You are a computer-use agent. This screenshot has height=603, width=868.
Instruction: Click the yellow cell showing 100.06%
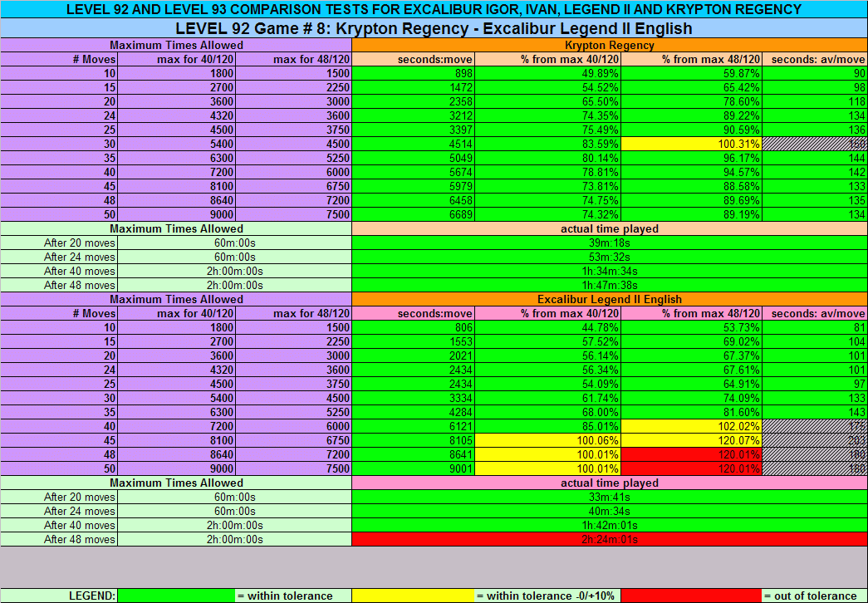547,441
